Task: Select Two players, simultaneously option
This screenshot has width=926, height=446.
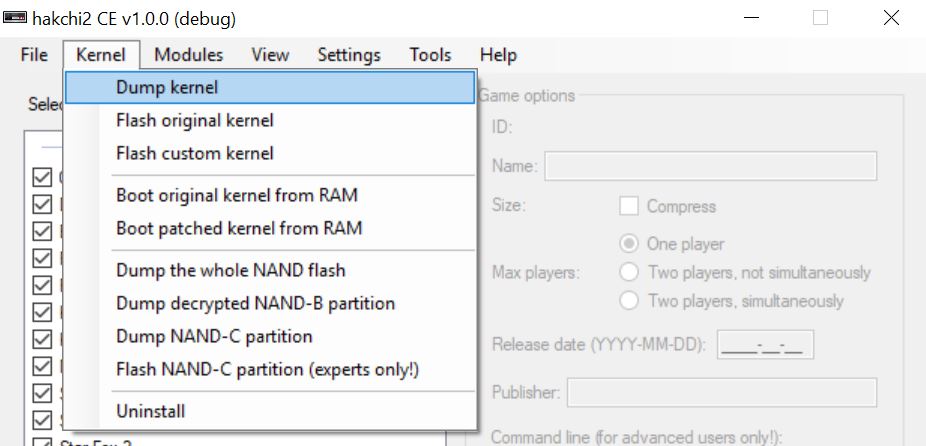Action: [630, 301]
